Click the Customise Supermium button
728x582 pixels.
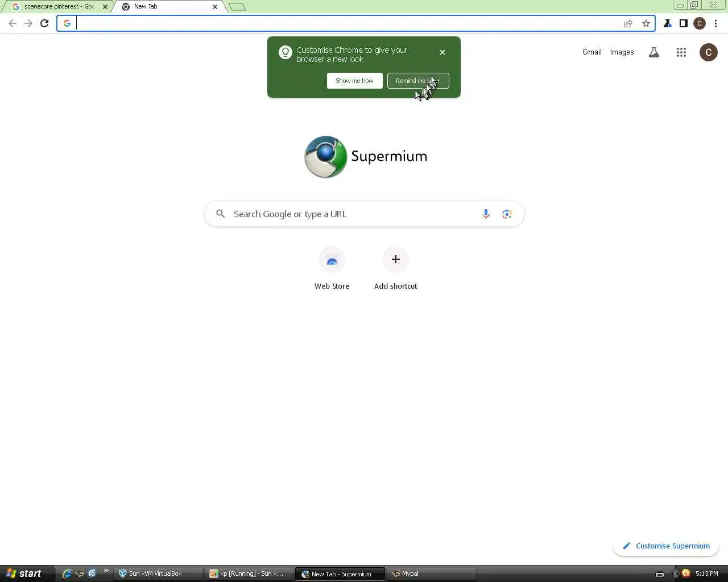coord(666,546)
